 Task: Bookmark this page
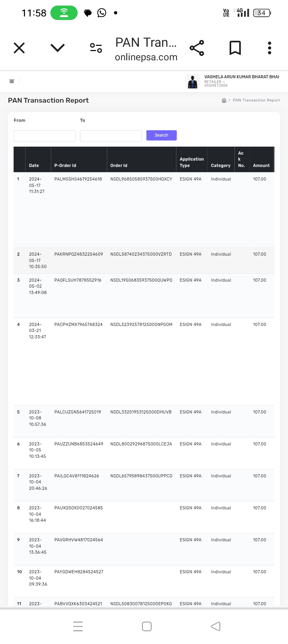tap(235, 48)
